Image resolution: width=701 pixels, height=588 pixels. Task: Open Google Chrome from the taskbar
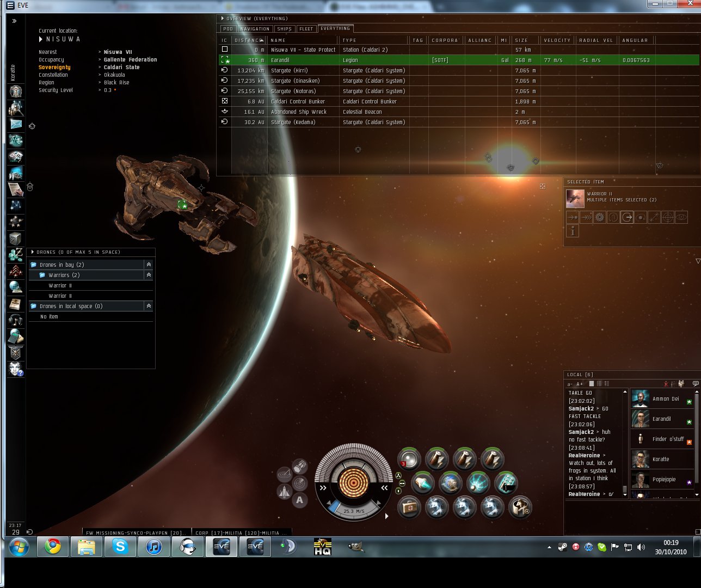pyautogui.click(x=53, y=546)
